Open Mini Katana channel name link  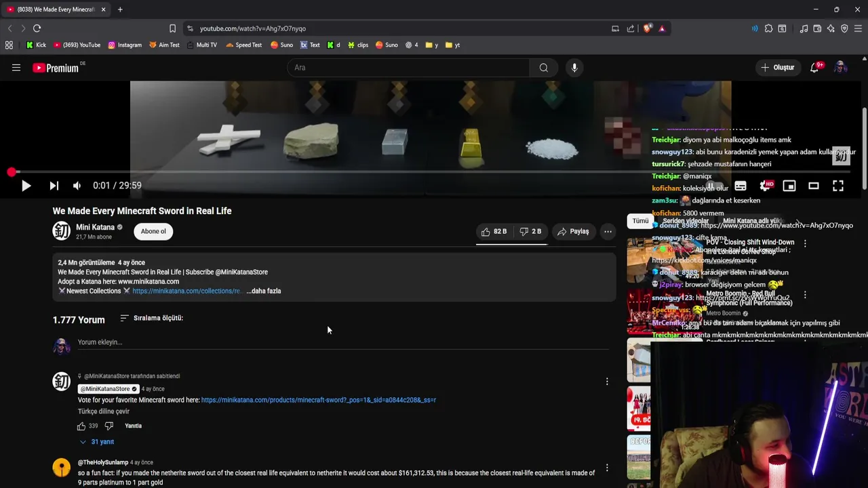point(95,228)
